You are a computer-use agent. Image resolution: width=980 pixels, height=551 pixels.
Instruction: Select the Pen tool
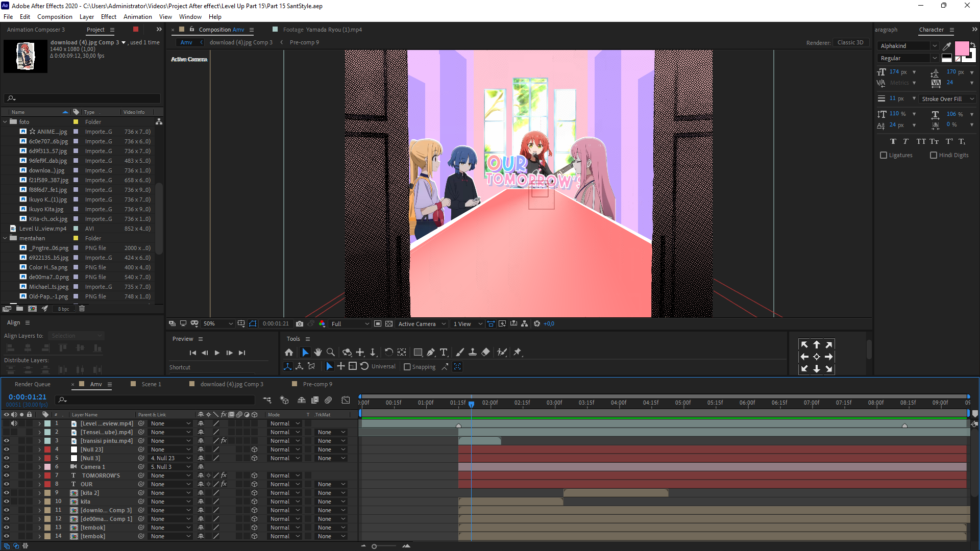coord(431,352)
